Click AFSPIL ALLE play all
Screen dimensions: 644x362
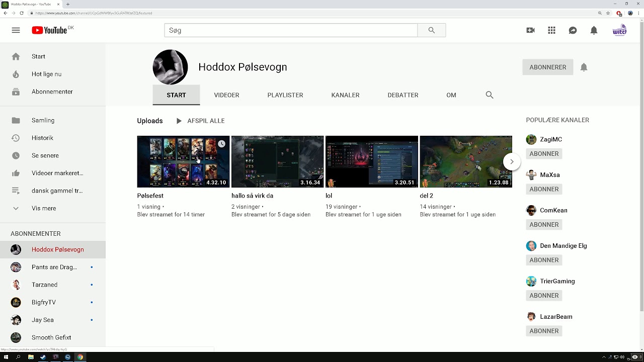click(x=200, y=121)
